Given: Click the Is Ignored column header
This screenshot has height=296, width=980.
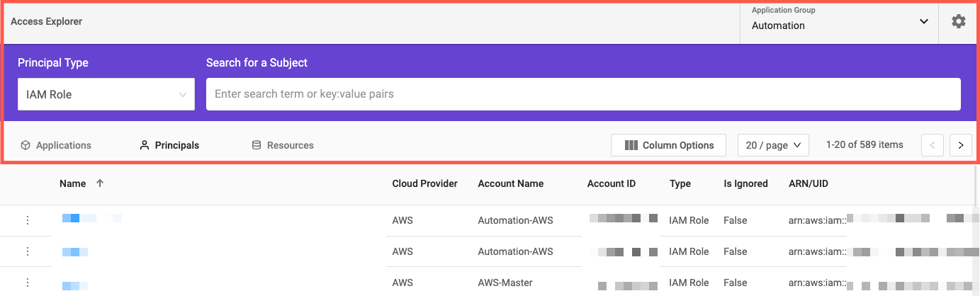Looking at the screenshot, I should [745, 183].
